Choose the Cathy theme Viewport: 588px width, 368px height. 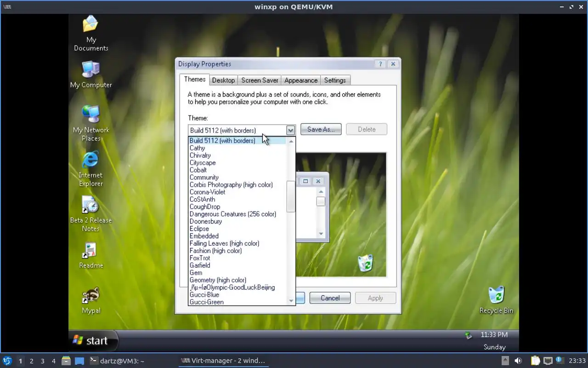[x=237, y=148]
